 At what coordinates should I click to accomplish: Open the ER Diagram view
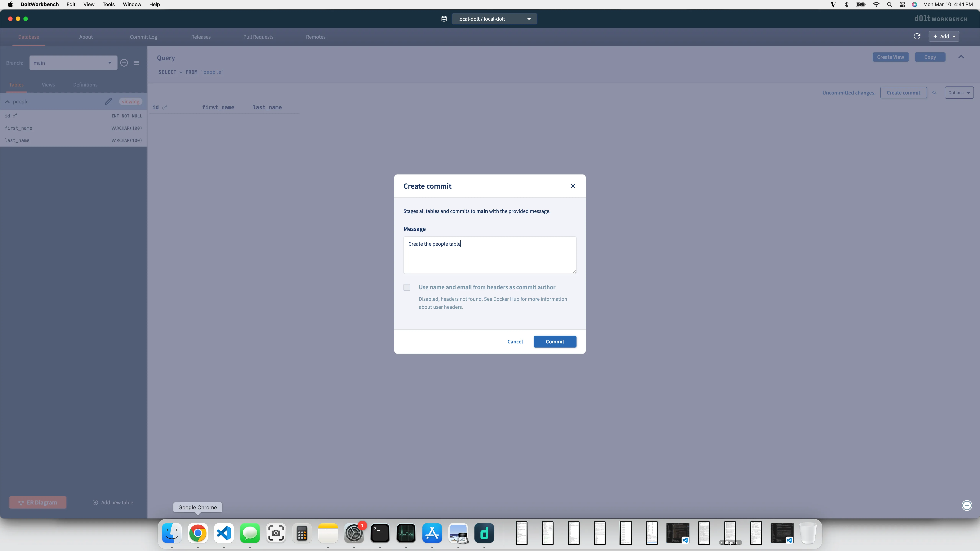37,502
